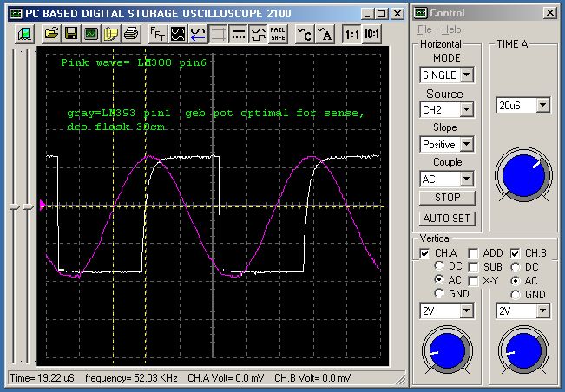Toggle the grid display icon

(x=218, y=34)
